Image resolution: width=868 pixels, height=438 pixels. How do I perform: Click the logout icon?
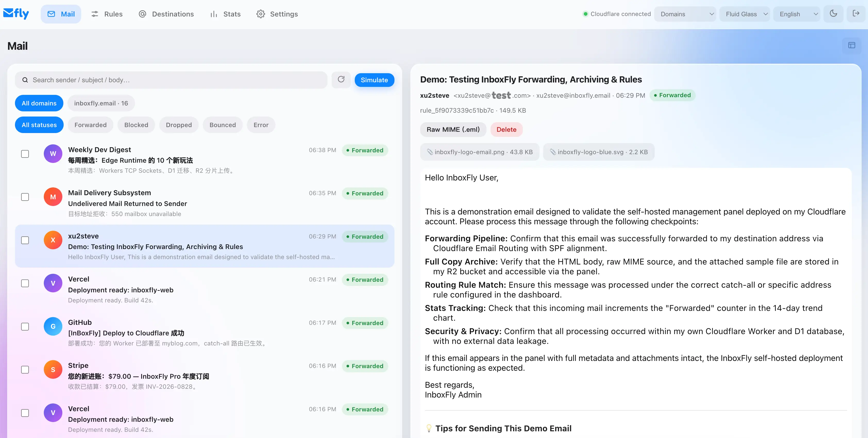(856, 13)
